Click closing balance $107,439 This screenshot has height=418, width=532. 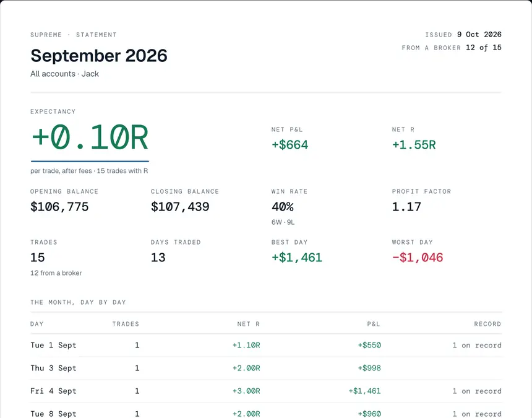(180, 207)
